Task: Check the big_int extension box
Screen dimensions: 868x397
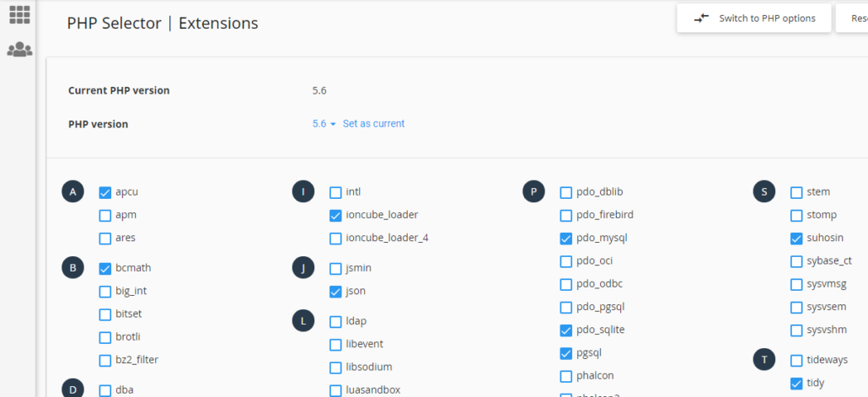Action: pos(105,292)
